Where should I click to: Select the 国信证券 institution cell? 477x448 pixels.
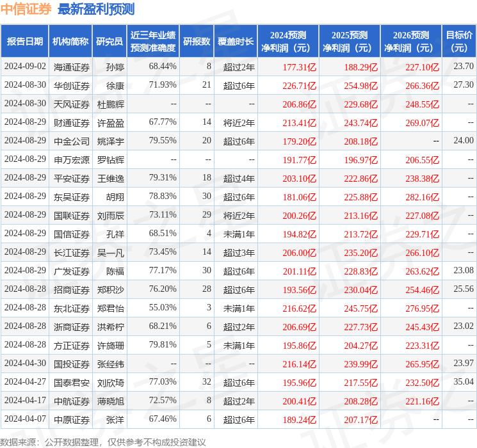coord(72,234)
